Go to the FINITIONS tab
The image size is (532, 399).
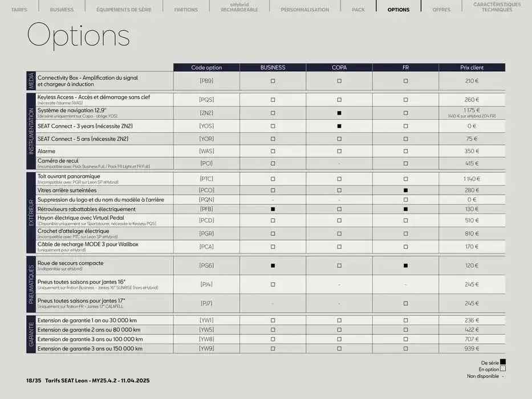point(185,9)
